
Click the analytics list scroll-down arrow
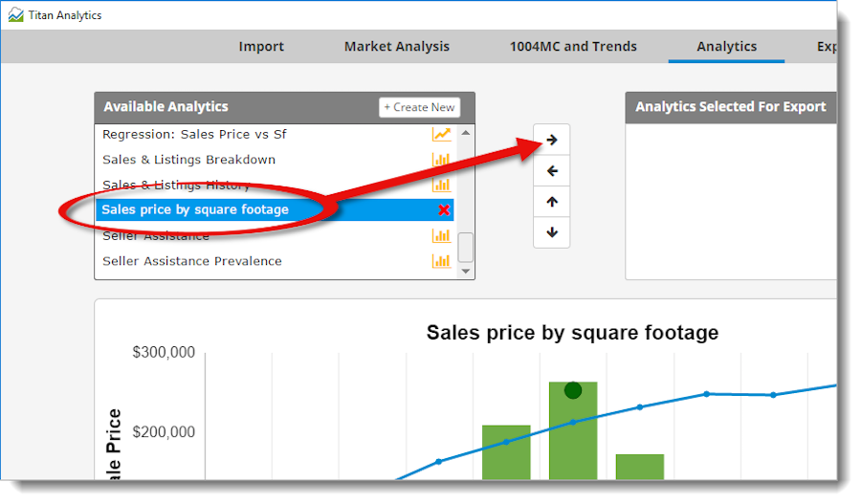click(x=466, y=272)
